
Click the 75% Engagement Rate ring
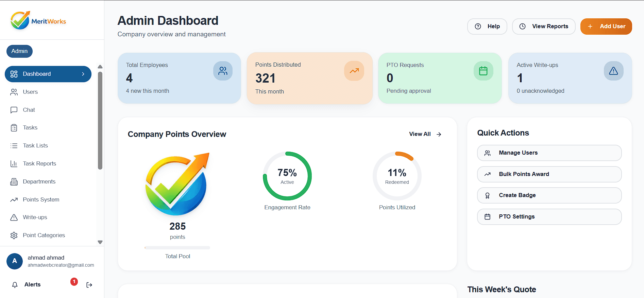tap(287, 176)
